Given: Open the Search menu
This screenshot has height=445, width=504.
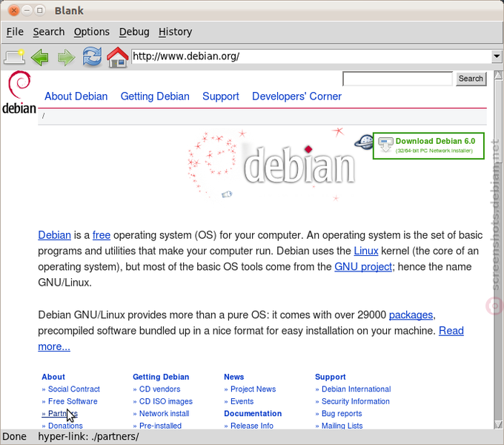Looking at the screenshot, I should click(49, 32).
